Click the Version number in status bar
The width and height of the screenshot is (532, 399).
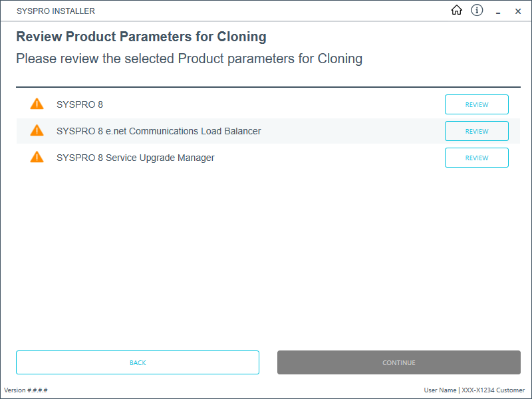[26, 390]
